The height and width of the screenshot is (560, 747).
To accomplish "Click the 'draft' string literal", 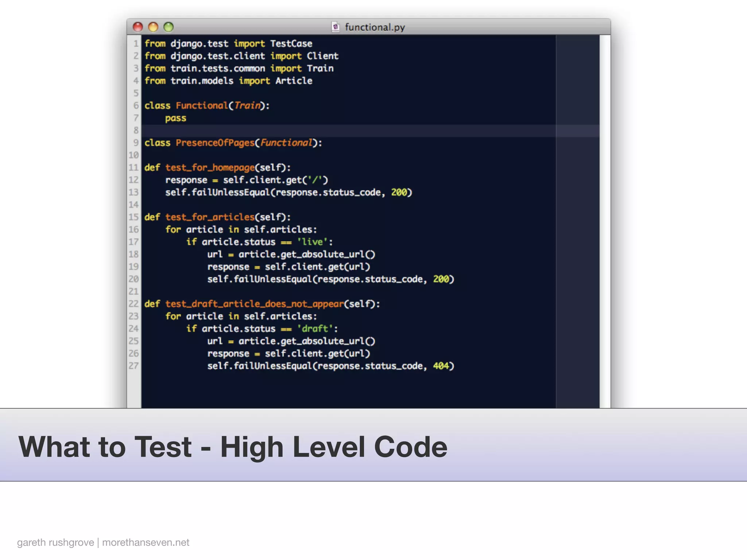I will tap(315, 328).
